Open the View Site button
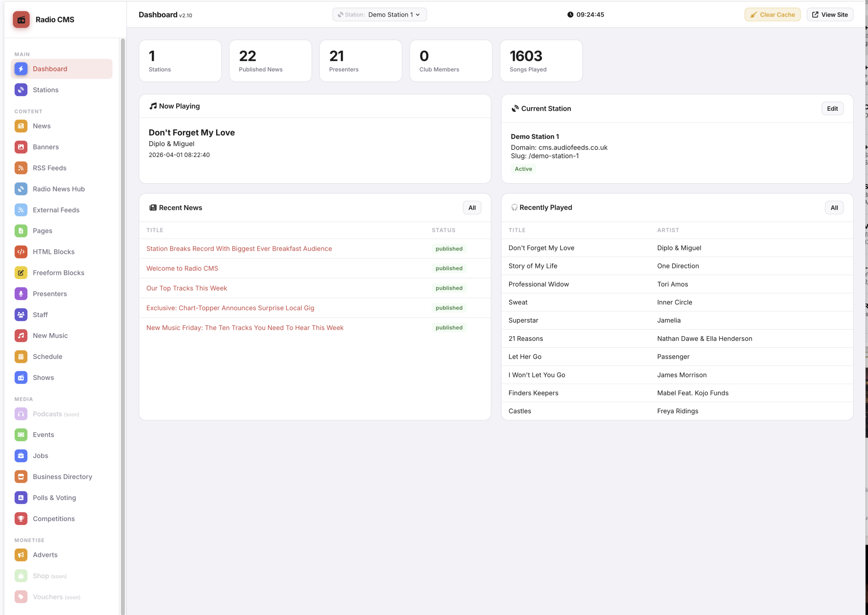Screen dimensions: 868x615 tap(830, 14)
